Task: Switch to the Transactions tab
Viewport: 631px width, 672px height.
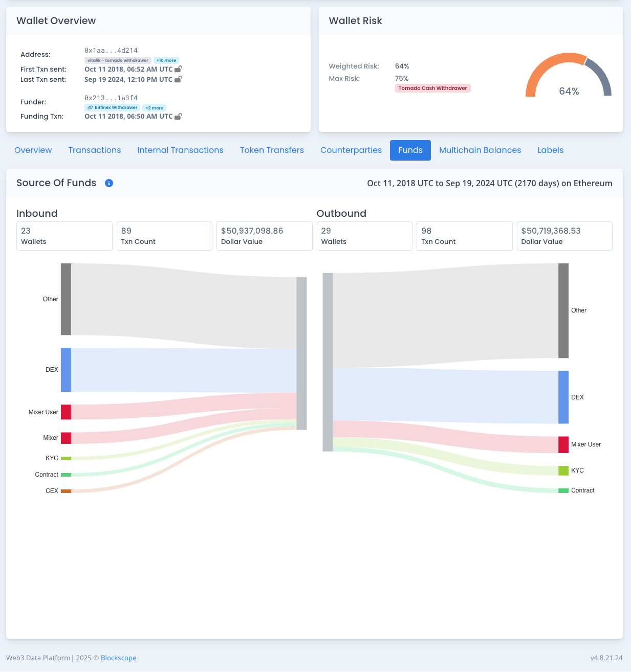Action: coord(95,150)
